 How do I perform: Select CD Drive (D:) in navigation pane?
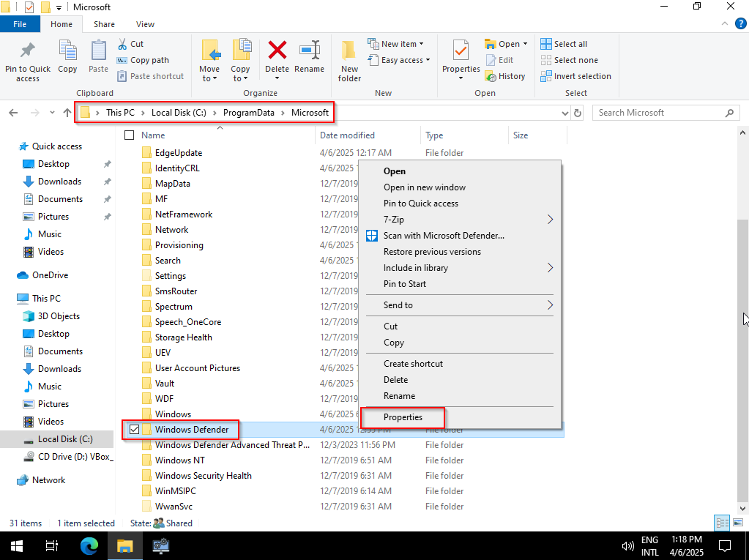click(68, 457)
